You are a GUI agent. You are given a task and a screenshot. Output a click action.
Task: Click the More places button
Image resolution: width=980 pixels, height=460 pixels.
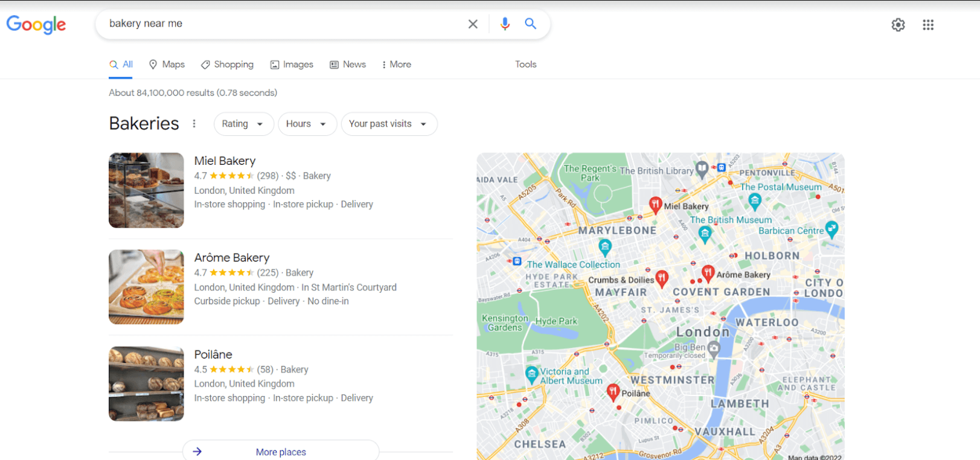pos(281,452)
